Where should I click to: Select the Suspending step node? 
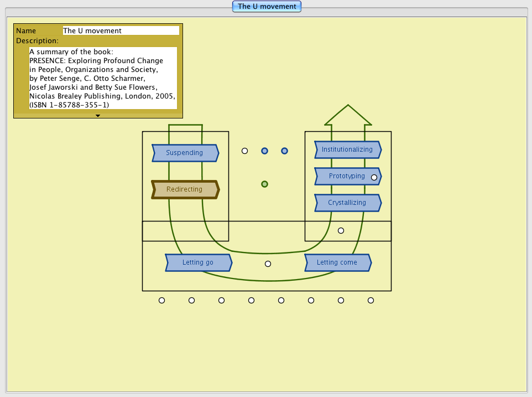[x=185, y=153]
